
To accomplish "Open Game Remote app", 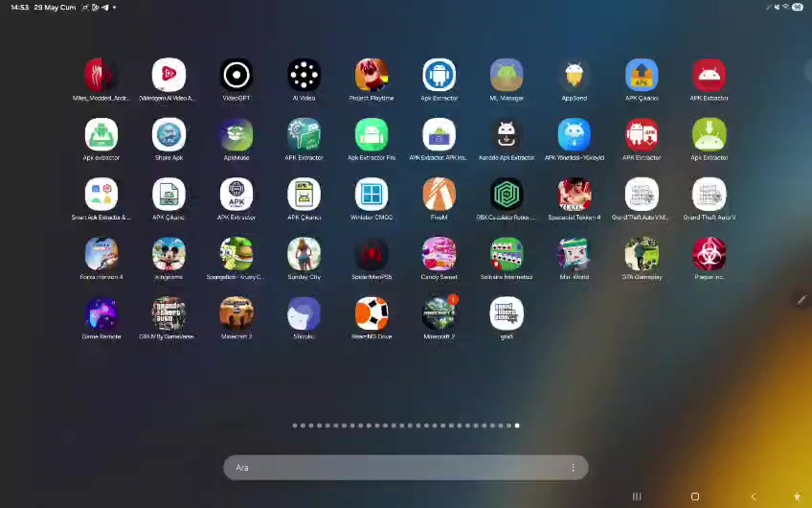I will pyautogui.click(x=101, y=314).
